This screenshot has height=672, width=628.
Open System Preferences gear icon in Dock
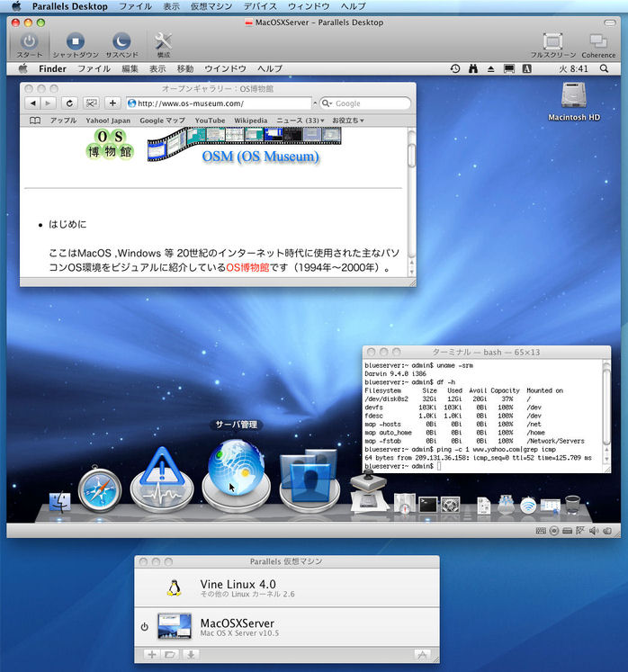click(x=450, y=505)
